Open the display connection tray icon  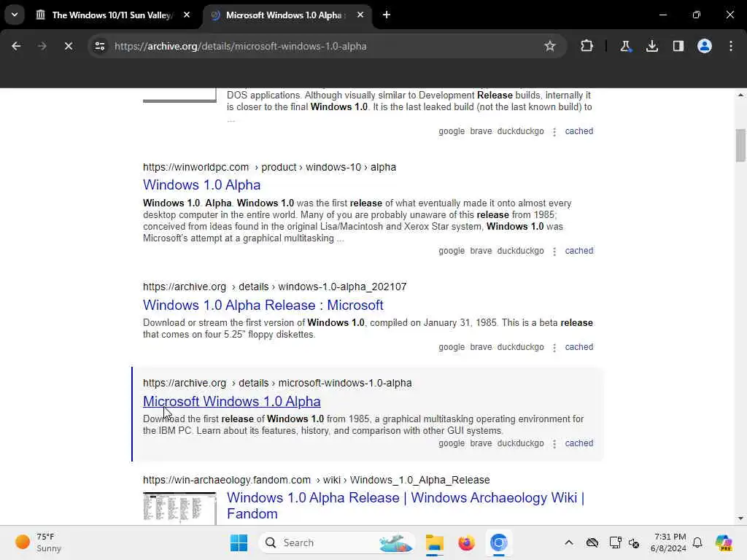pyautogui.click(x=615, y=542)
